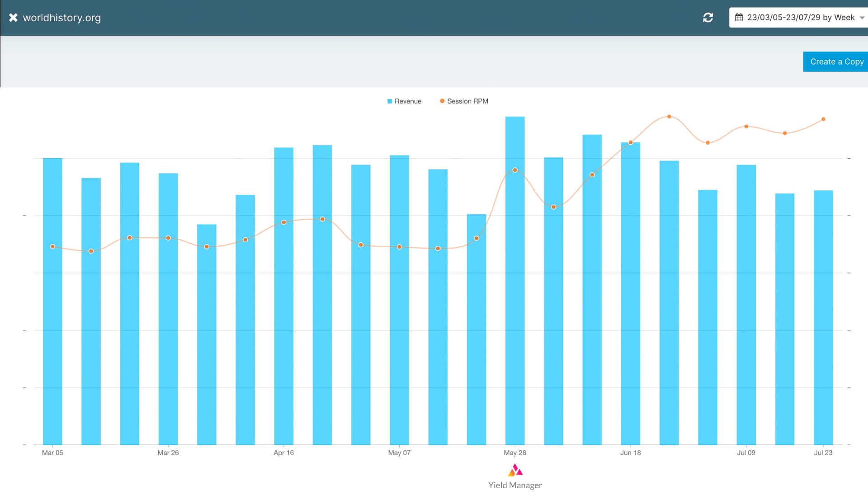The height and width of the screenshot is (499, 868).
Task: Click the Jul 09 axis label
Action: [746, 453]
